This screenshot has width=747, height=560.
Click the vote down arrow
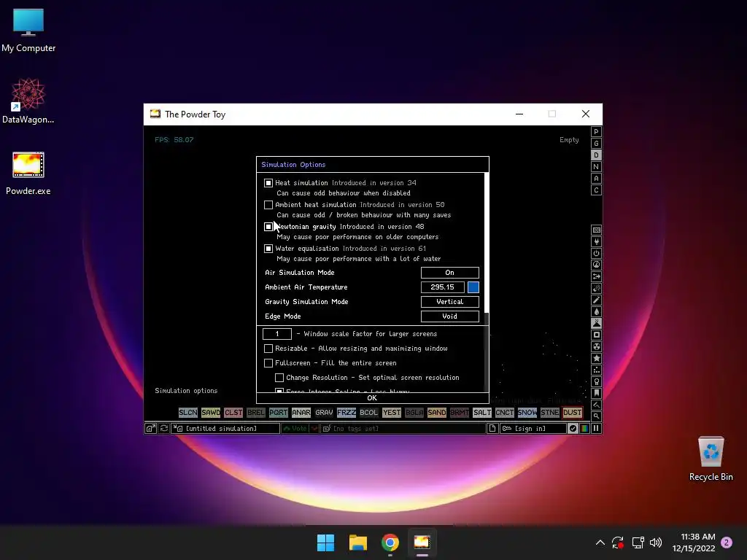(314, 428)
